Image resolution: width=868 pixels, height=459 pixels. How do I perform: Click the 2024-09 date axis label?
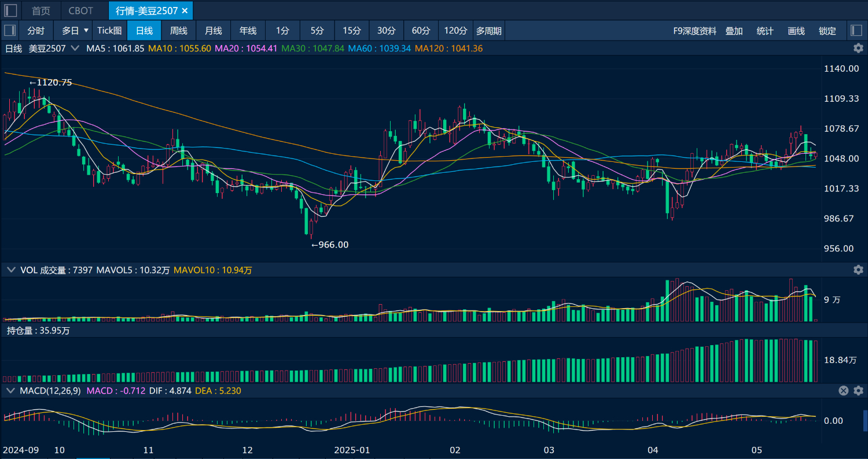[21, 450]
